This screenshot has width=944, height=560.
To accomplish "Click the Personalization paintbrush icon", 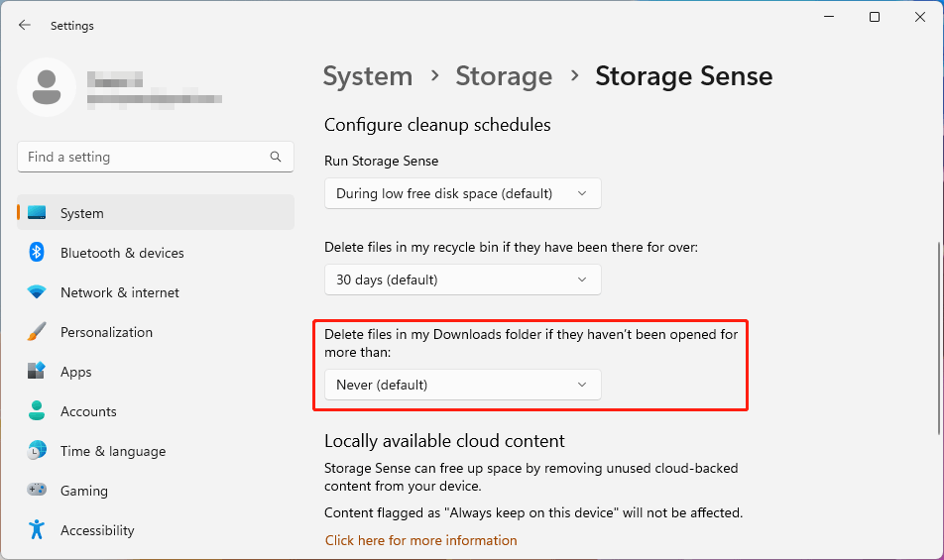I will [37, 331].
